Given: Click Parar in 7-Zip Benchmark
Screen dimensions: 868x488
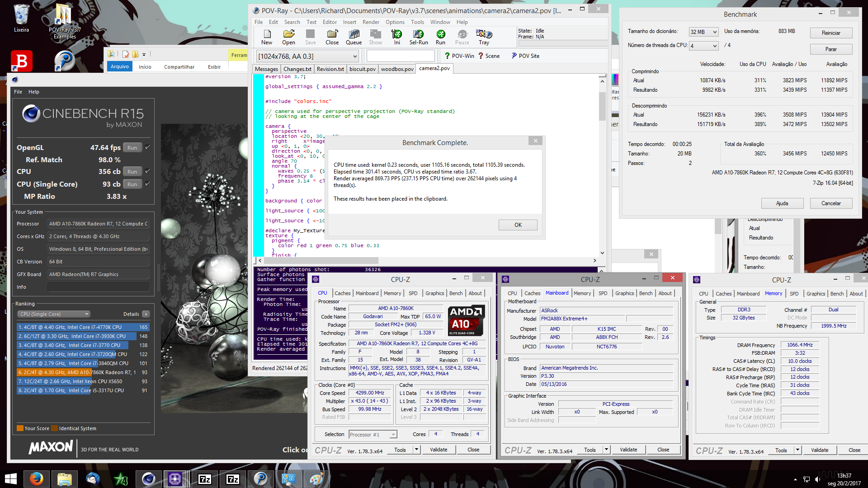Looking at the screenshot, I should point(831,49).
